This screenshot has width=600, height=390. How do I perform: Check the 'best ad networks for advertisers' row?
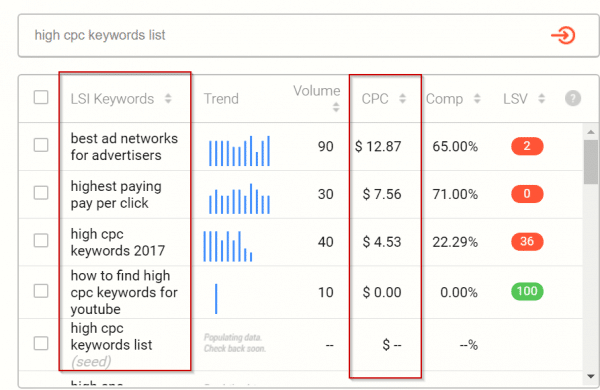(41, 145)
